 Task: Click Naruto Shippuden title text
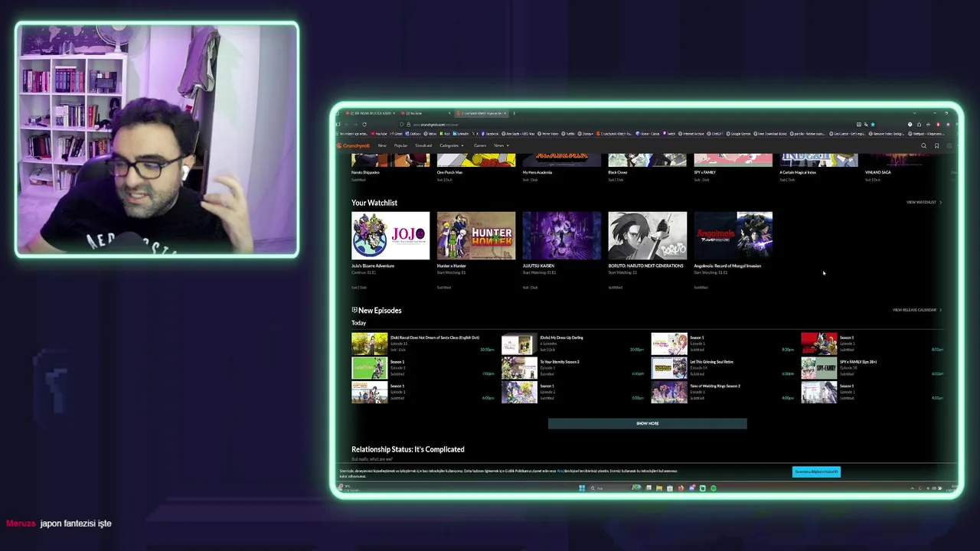365,172
